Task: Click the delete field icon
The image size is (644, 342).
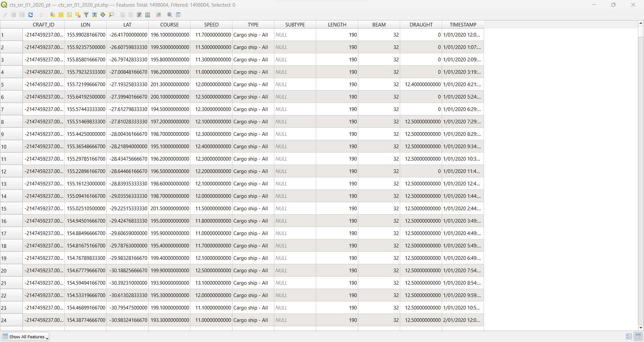Action: pos(131,15)
